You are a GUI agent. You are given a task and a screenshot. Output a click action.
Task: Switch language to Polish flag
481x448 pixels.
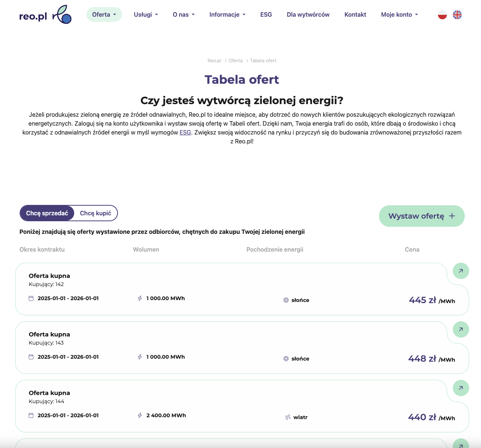(x=442, y=15)
